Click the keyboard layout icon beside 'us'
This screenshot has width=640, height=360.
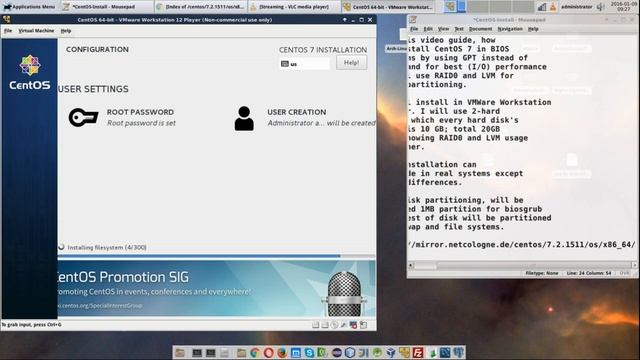tap(285, 64)
